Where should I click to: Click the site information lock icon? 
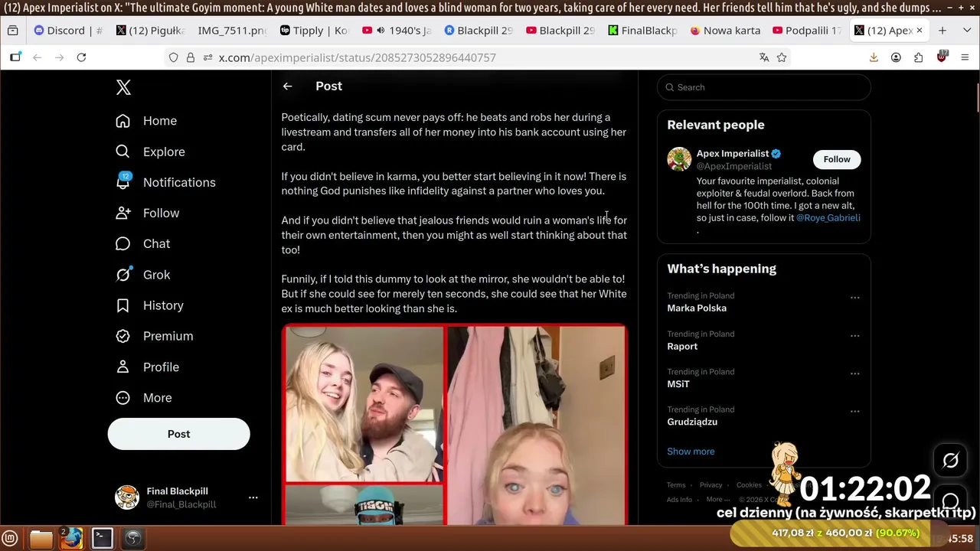click(x=191, y=57)
